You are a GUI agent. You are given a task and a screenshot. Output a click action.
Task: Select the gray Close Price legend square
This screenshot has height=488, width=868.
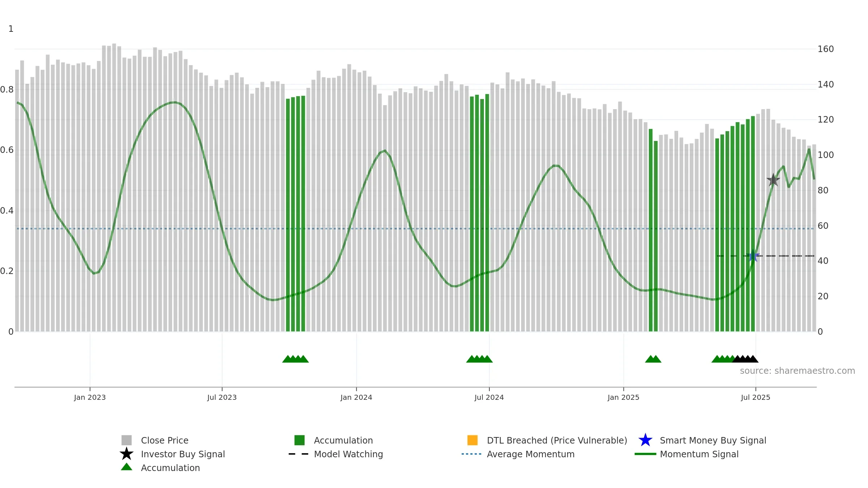[127, 440]
